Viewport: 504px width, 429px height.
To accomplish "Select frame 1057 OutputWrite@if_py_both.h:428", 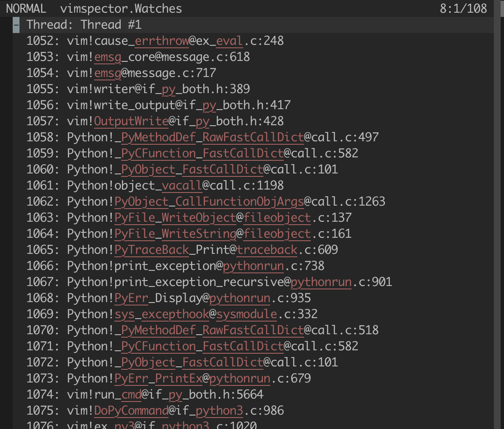I will tap(155, 121).
